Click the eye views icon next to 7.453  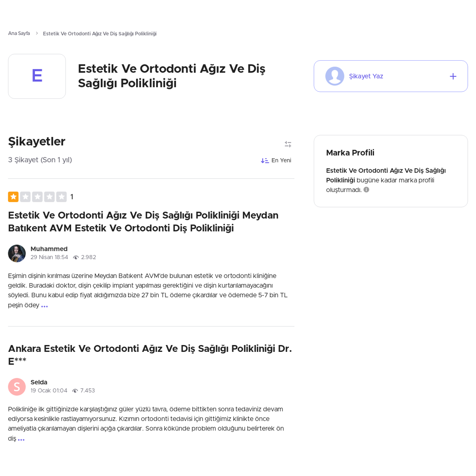point(75,391)
